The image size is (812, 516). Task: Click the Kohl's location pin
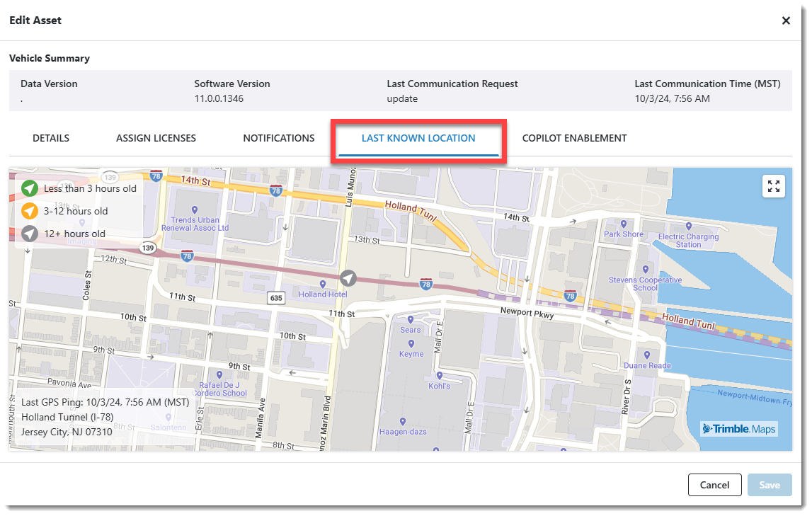pyautogui.click(x=439, y=376)
